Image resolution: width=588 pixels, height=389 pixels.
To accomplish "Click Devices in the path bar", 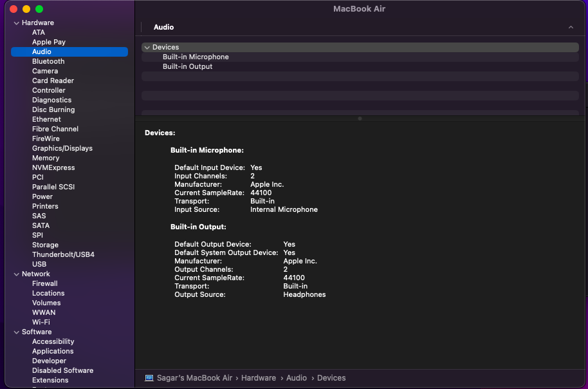I will coord(331,378).
